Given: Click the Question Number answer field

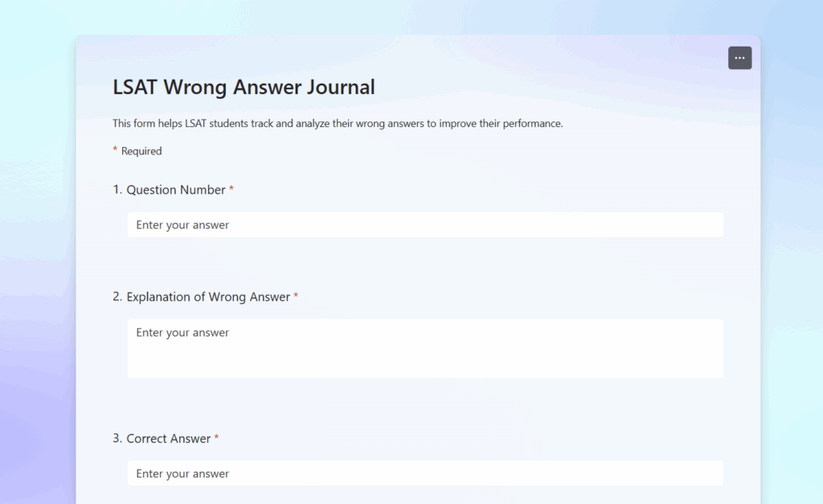Looking at the screenshot, I should 424,225.
